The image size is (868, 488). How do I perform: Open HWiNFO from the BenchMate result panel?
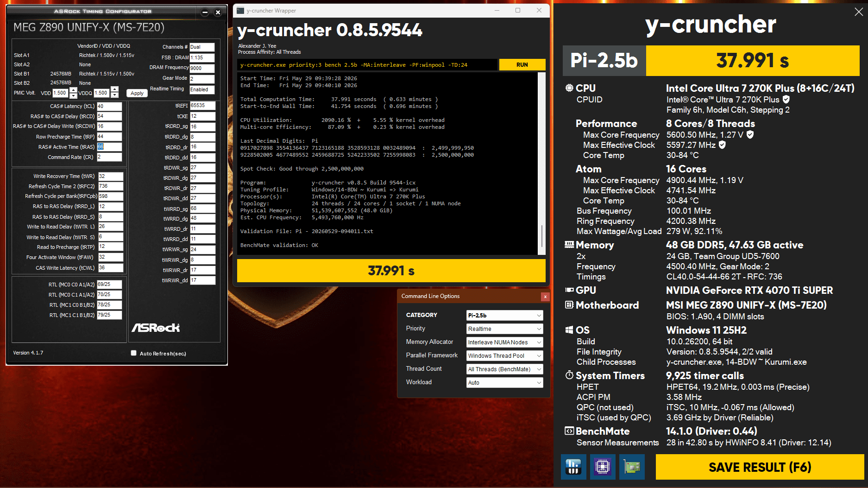point(573,467)
